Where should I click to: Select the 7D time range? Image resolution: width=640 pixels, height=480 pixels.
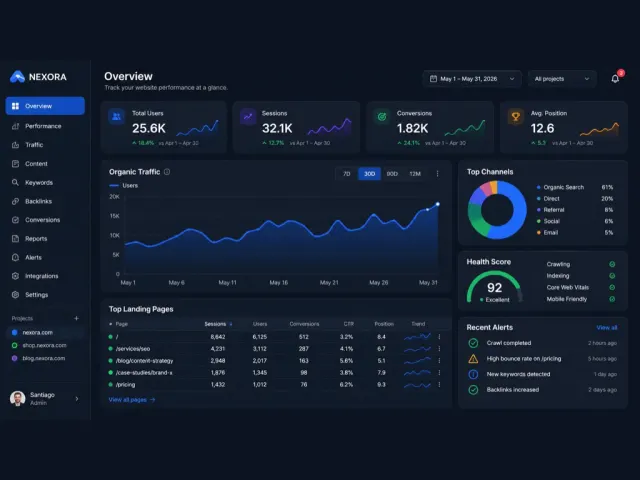tap(347, 173)
